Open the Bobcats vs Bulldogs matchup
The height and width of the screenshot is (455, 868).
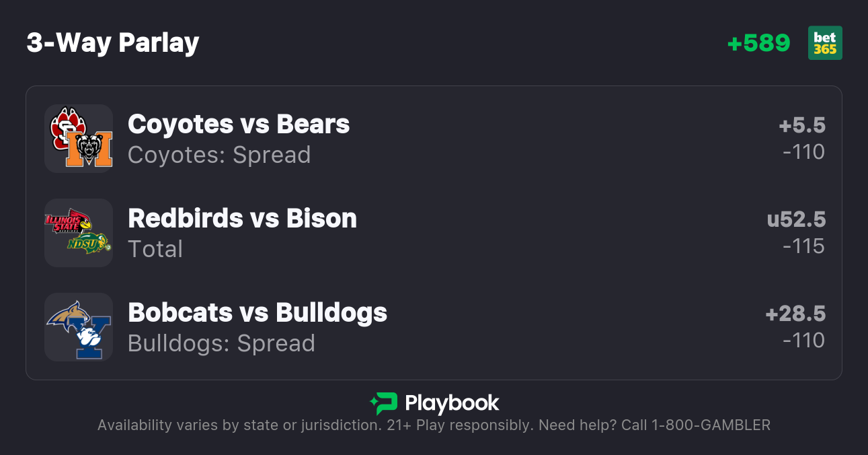point(258,313)
